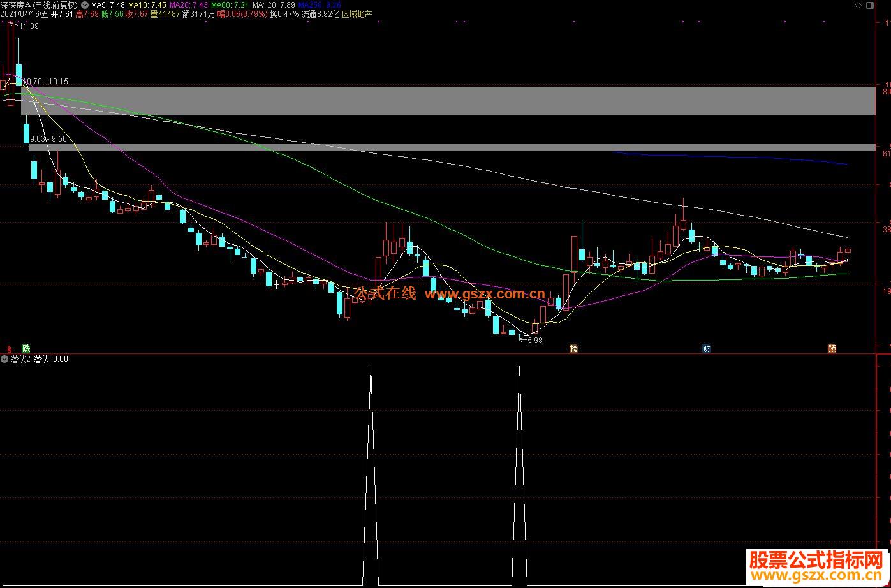
Task: Click the MA10: 7.45 label
Action: (147, 4)
